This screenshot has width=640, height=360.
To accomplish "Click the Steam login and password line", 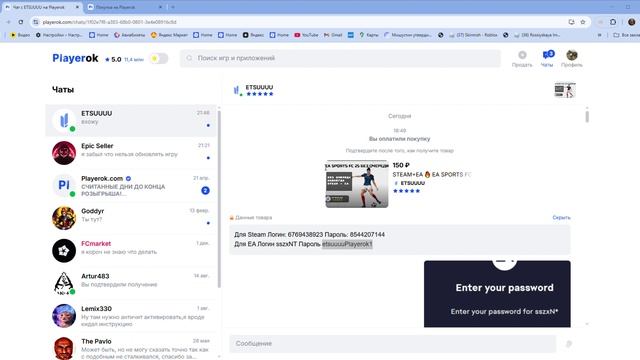I will point(309,234).
